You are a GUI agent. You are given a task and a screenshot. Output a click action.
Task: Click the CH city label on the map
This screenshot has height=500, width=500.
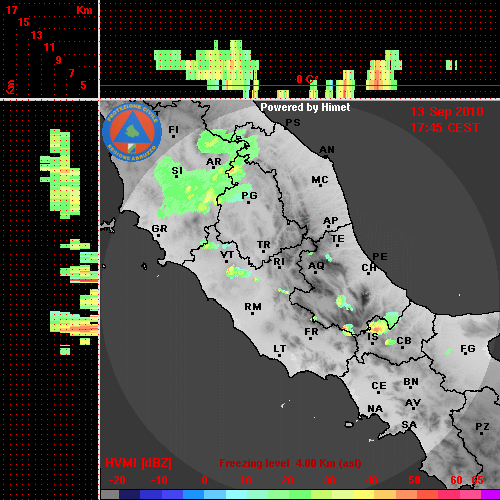369,268
